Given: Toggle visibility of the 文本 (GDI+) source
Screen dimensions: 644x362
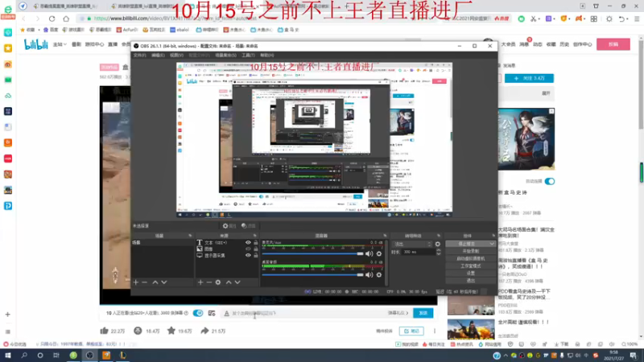Looking at the screenshot, I should coord(248,243).
